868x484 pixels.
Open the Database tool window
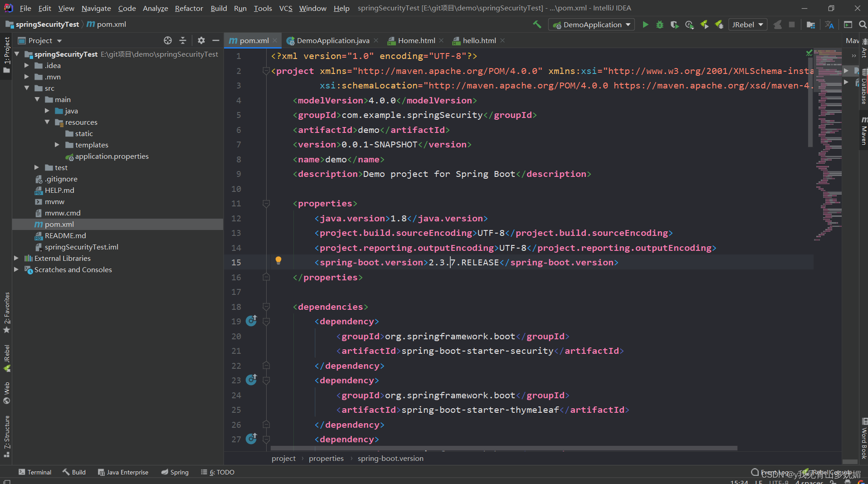pos(864,87)
